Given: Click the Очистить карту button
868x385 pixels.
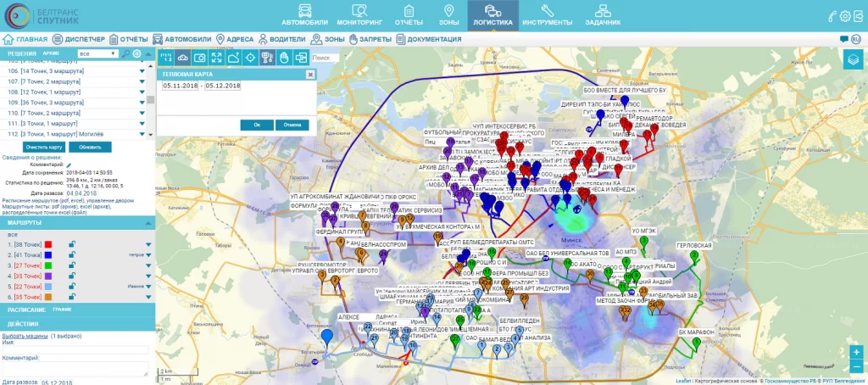Looking at the screenshot, I should [44, 147].
